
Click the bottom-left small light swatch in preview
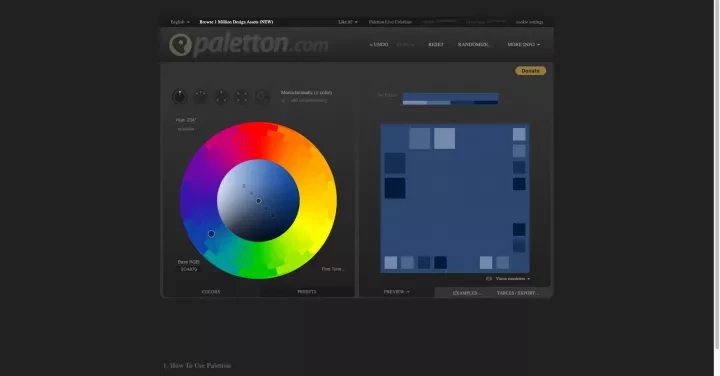pyautogui.click(x=391, y=263)
